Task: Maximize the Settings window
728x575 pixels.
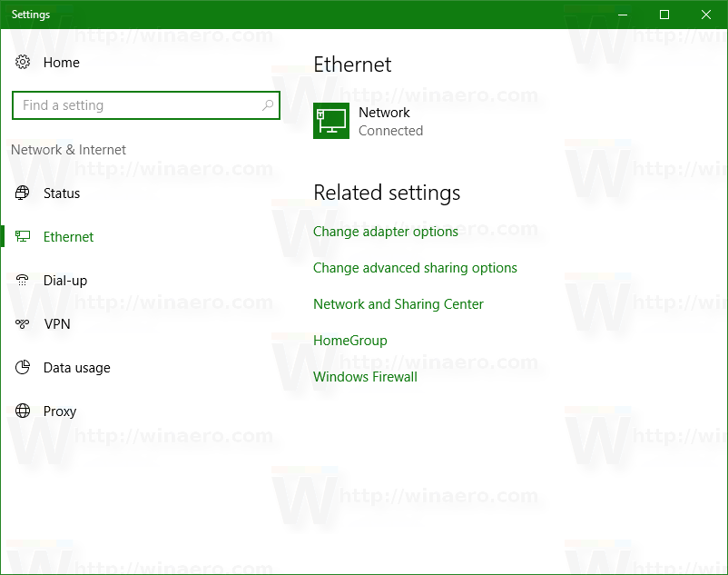Action: (664, 15)
